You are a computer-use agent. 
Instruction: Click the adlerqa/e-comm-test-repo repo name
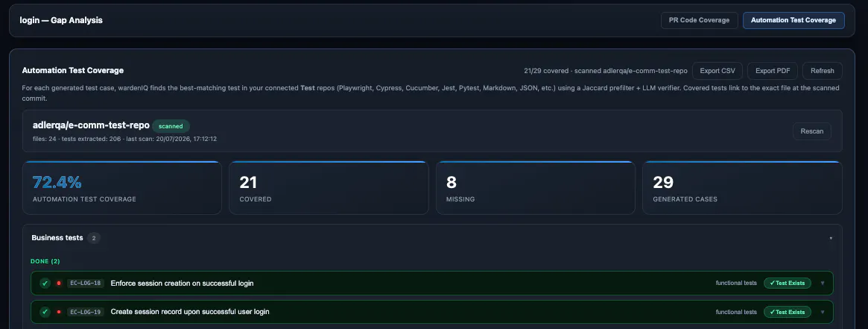pyautogui.click(x=91, y=126)
